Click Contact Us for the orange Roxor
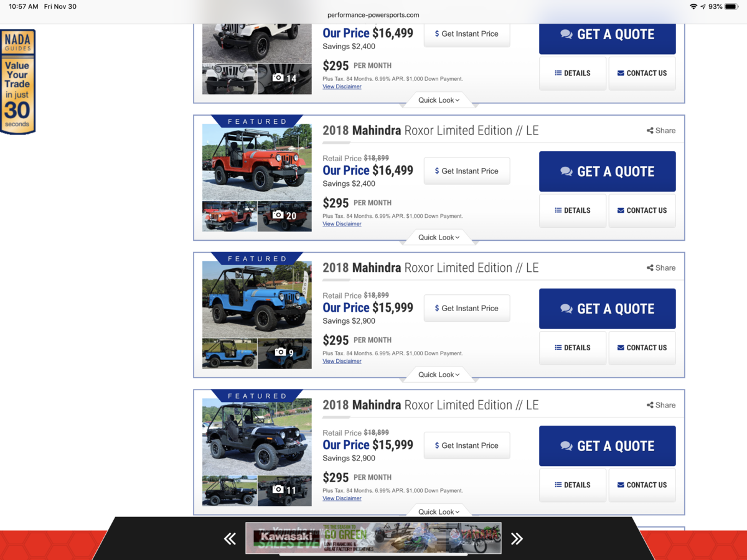The image size is (747, 560). (642, 210)
